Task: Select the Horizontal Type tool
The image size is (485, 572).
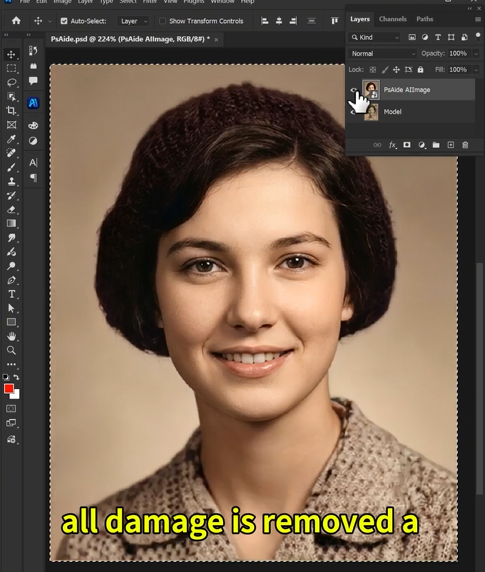Action: click(11, 294)
